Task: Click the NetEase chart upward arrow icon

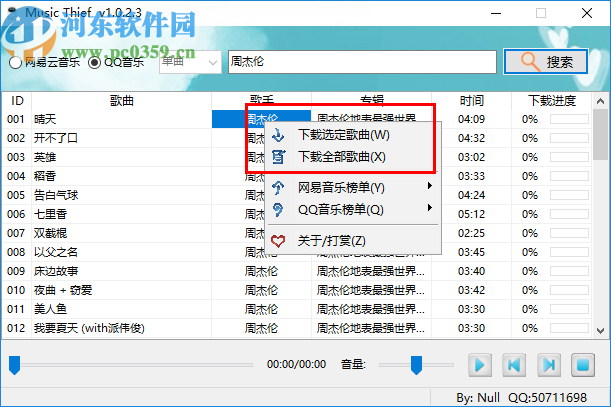Action: (278, 188)
